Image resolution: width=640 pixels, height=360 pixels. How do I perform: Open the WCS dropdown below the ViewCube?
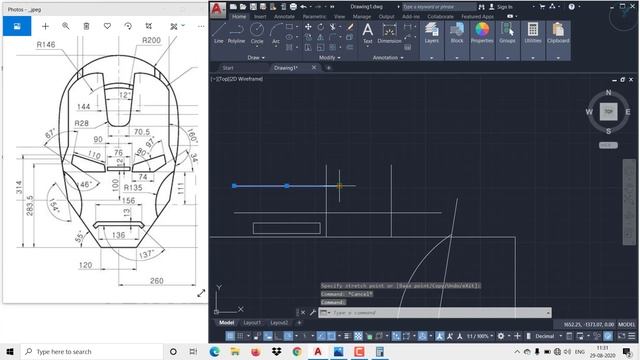click(x=608, y=145)
